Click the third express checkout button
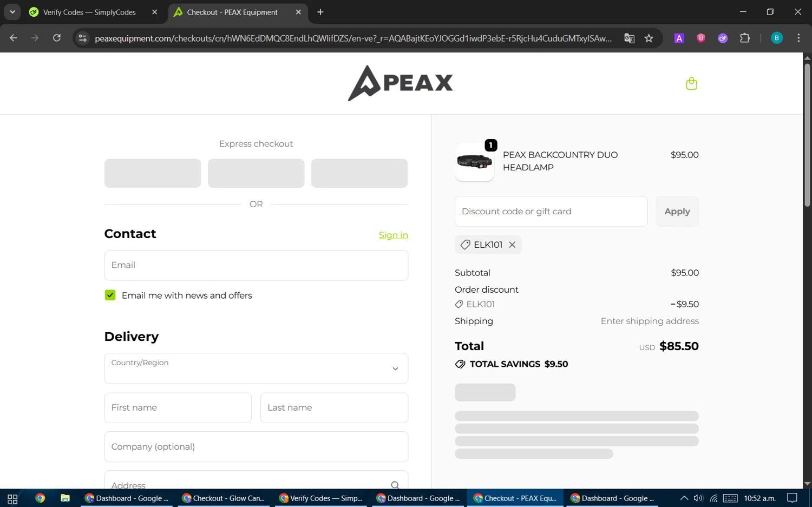812x507 pixels. [x=359, y=173]
